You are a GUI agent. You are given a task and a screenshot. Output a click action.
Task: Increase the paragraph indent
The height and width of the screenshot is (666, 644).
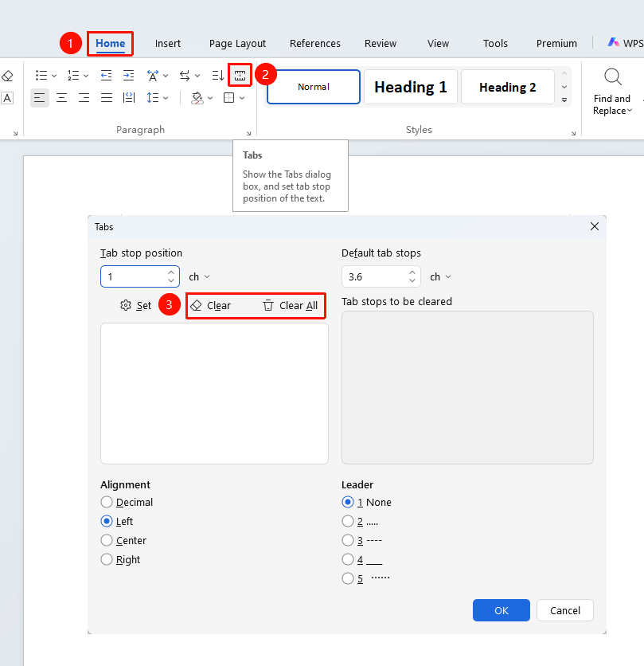[x=128, y=76]
